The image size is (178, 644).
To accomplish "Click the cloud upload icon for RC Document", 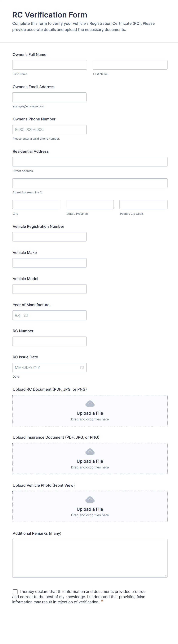I will [x=90, y=404].
